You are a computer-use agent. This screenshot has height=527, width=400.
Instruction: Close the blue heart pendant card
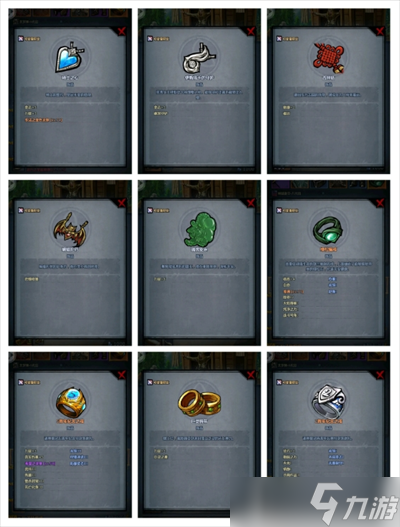pyautogui.click(x=122, y=31)
